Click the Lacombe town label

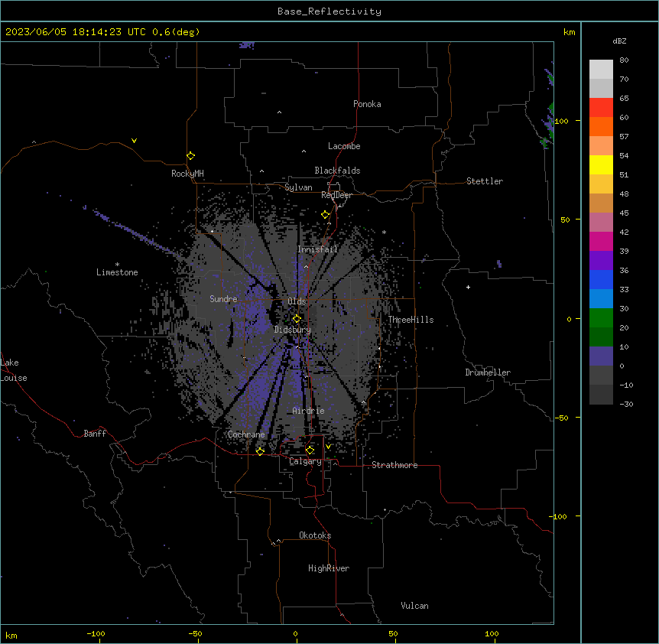click(344, 146)
